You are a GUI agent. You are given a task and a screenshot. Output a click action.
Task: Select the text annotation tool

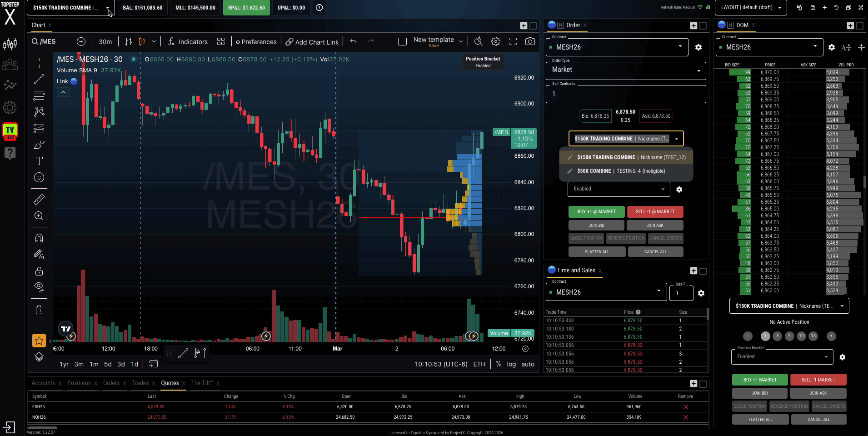39,161
